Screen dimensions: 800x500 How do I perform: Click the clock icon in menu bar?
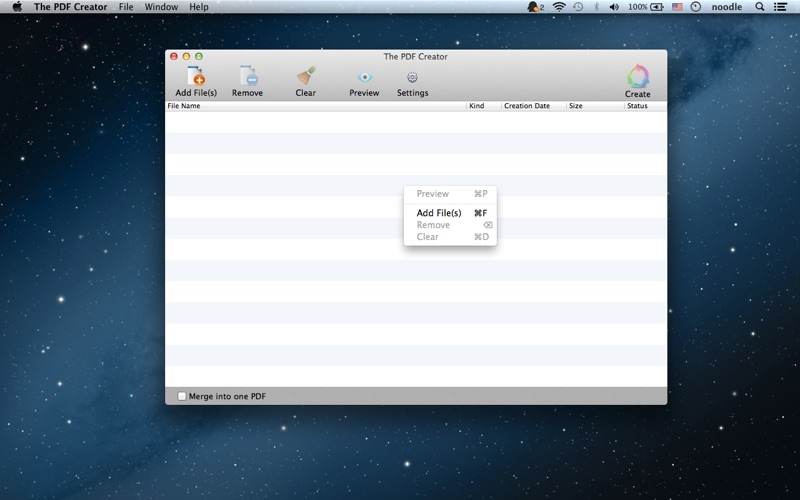(696, 7)
